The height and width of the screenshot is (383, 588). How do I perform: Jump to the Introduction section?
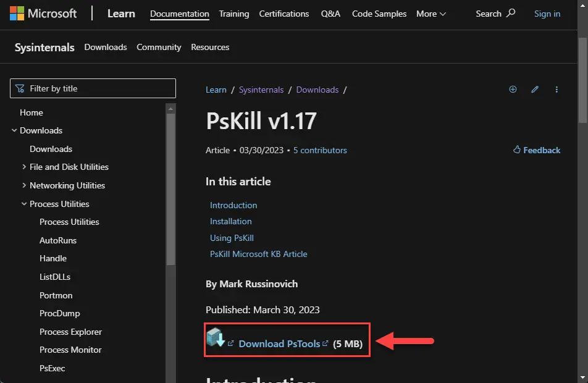tap(233, 205)
